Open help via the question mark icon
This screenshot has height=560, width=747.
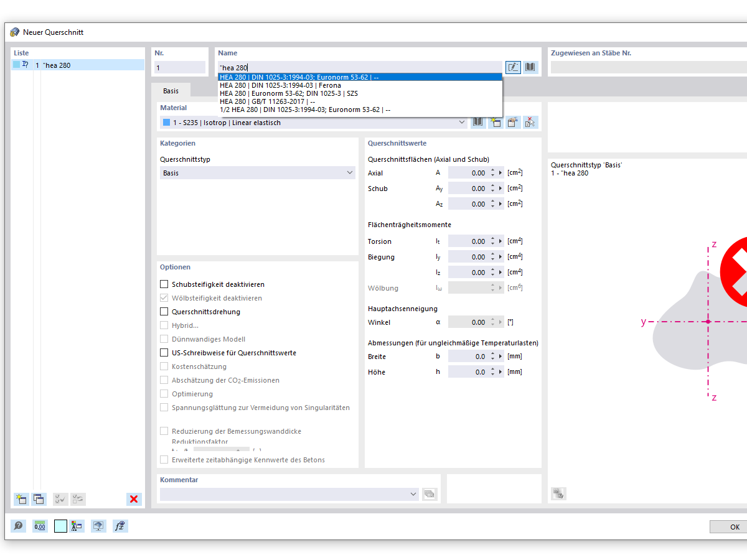(19, 526)
